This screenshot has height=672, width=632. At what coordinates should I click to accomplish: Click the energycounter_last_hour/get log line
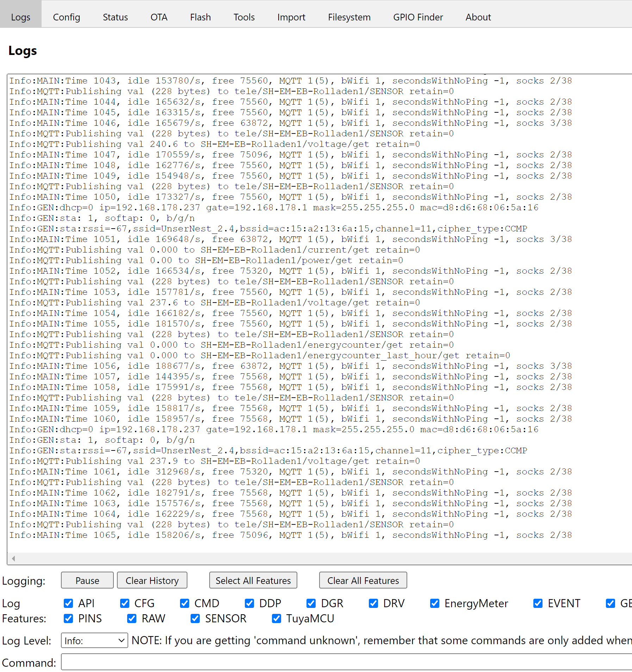pos(260,355)
